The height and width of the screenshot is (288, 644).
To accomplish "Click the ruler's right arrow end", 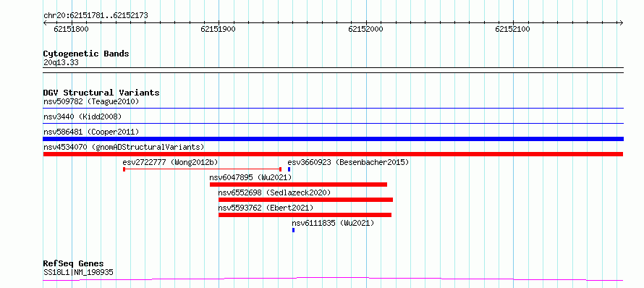I will click(x=621, y=22).
